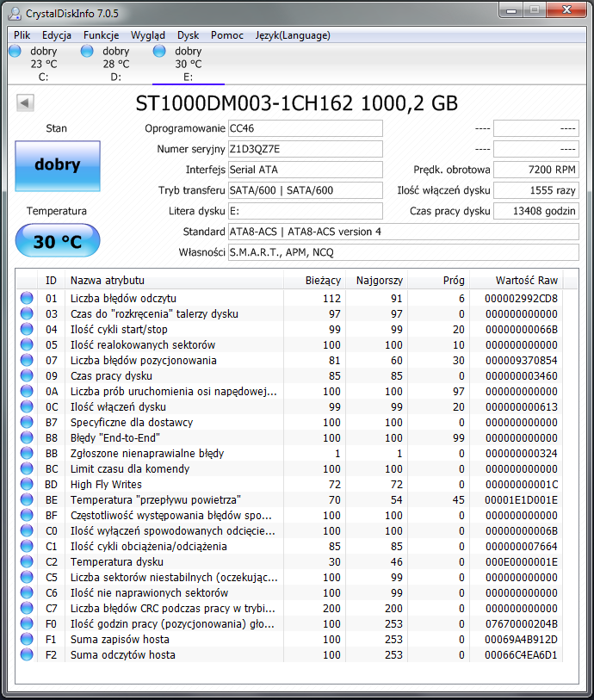
Task: Click the serial number field Z1D3QZ7E
Action: pyautogui.click(x=306, y=149)
